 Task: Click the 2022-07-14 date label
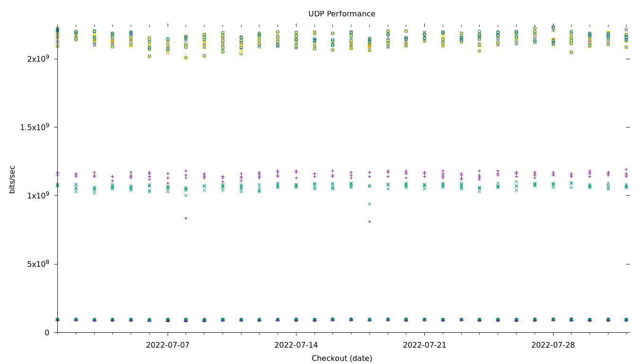point(296,345)
